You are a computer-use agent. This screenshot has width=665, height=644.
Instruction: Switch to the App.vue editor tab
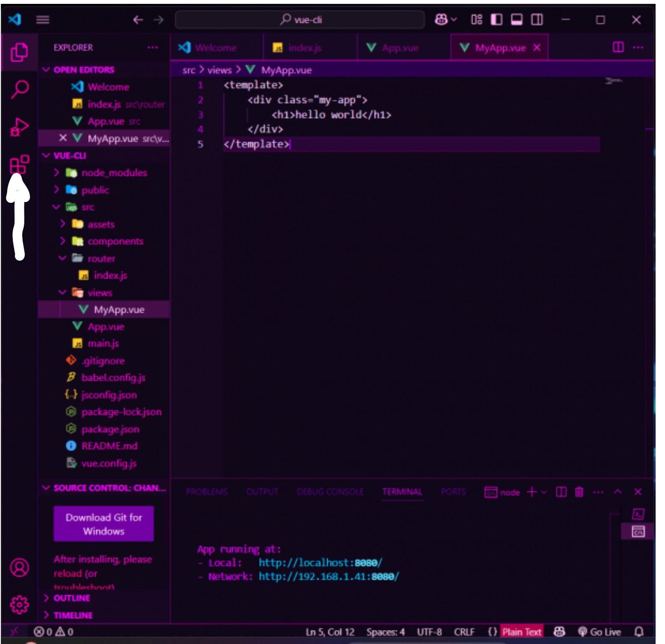[400, 48]
